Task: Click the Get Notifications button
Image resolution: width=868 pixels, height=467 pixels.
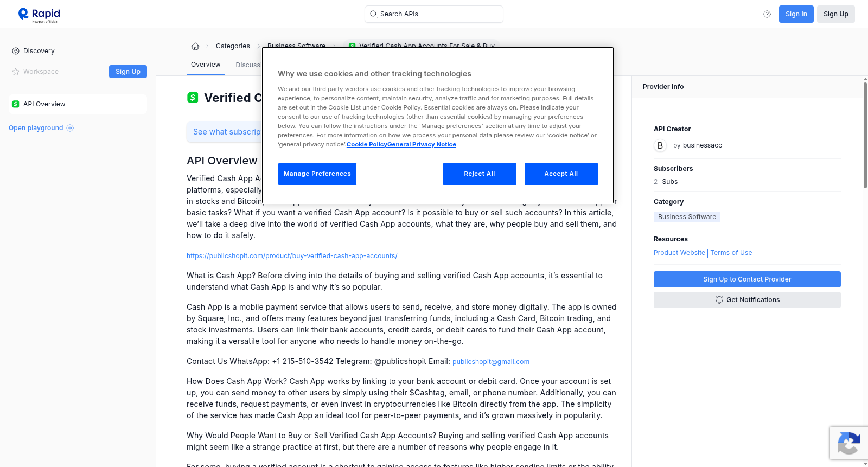Action: click(x=747, y=300)
